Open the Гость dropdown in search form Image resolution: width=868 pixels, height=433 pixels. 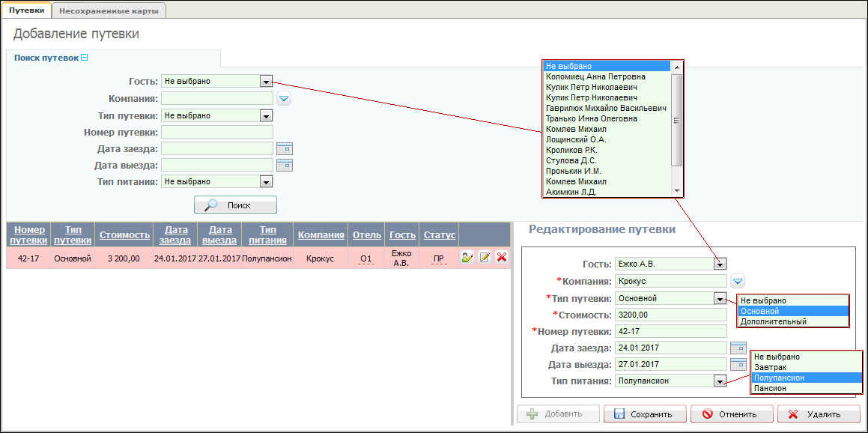[265, 81]
